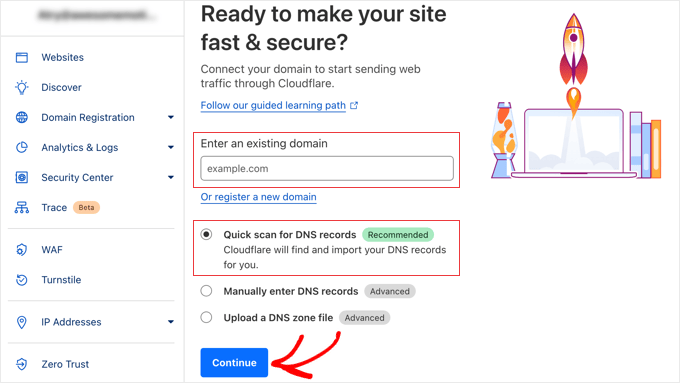Click 'Ready to make your site' heading
The image size is (680, 383).
pos(324,28)
